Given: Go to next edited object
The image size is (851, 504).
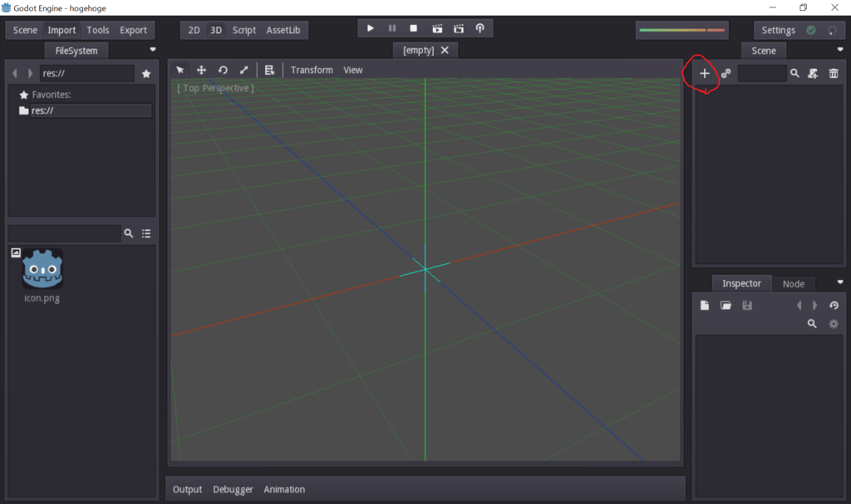Looking at the screenshot, I should (x=814, y=306).
